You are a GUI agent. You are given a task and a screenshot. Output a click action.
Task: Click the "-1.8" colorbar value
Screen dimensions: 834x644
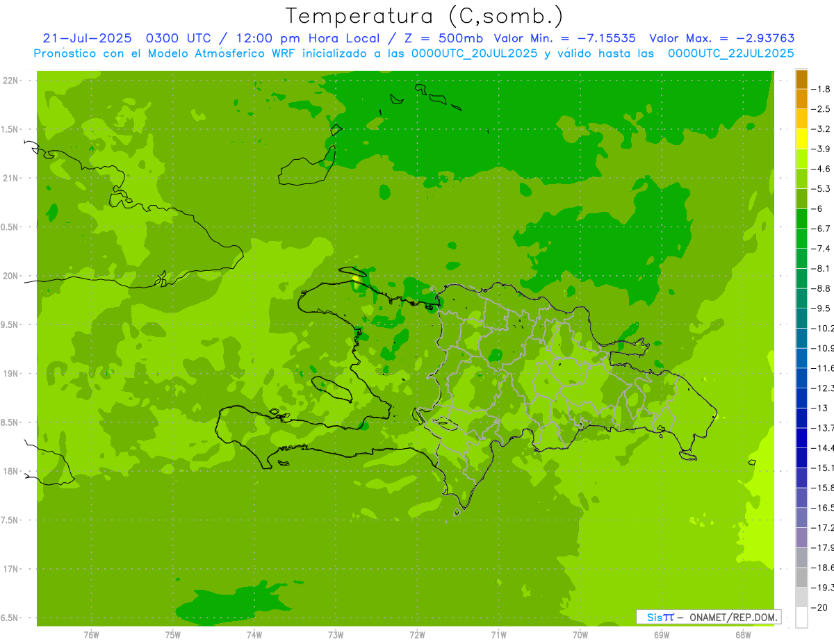tap(821, 89)
